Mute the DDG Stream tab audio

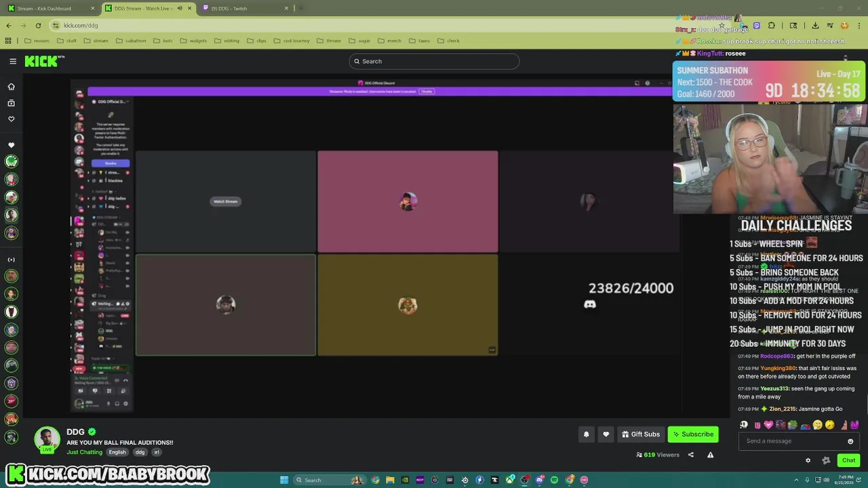[180, 8]
